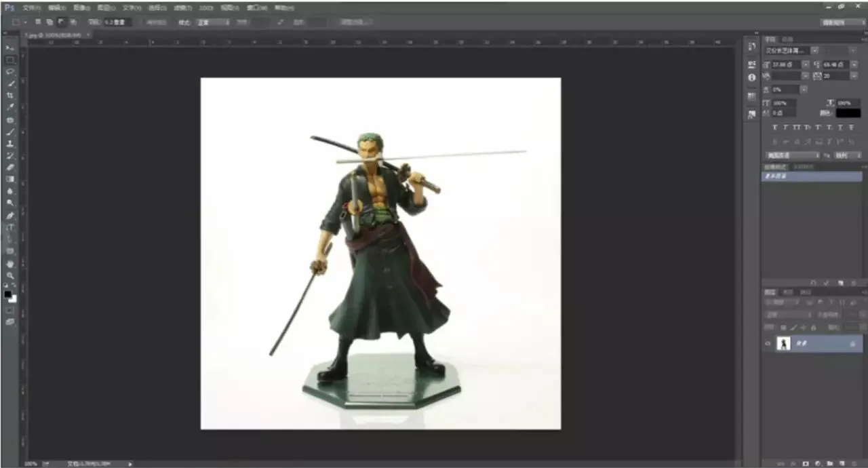Toggle All Caps in Character panel
Viewport: 868px width, 468px height.
coord(797,128)
